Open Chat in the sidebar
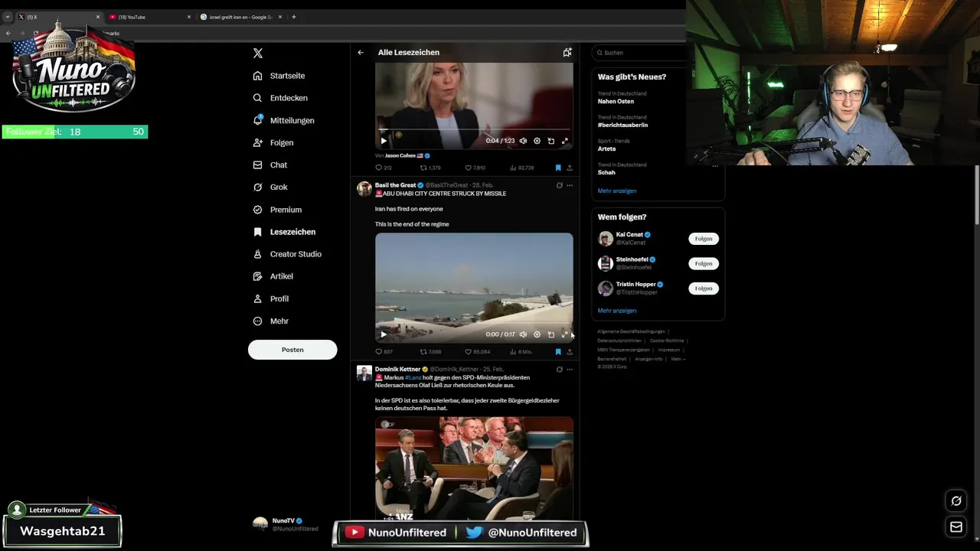The width and height of the screenshot is (980, 551). 270,165
